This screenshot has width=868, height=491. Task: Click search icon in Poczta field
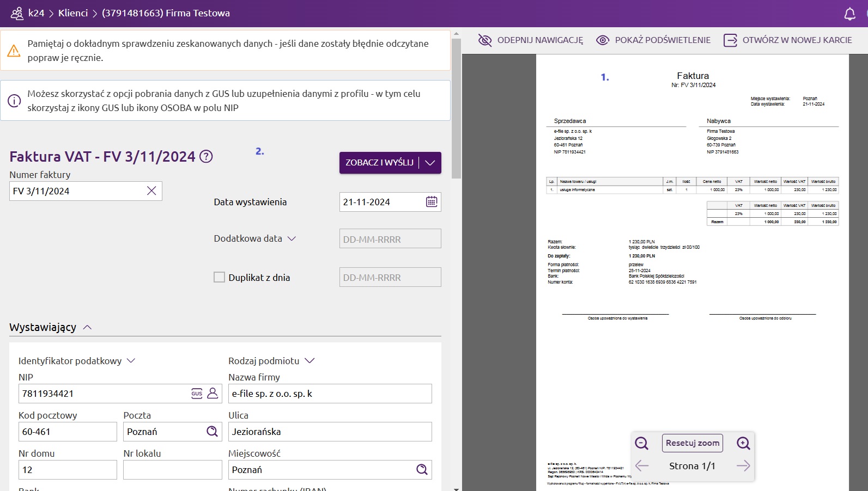click(212, 432)
